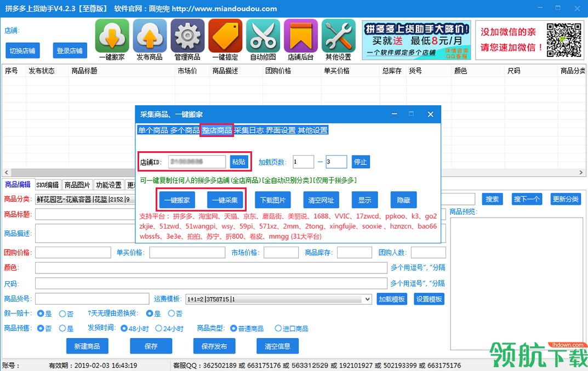
Task: Click 切换店铺 button
Action: pos(22,50)
